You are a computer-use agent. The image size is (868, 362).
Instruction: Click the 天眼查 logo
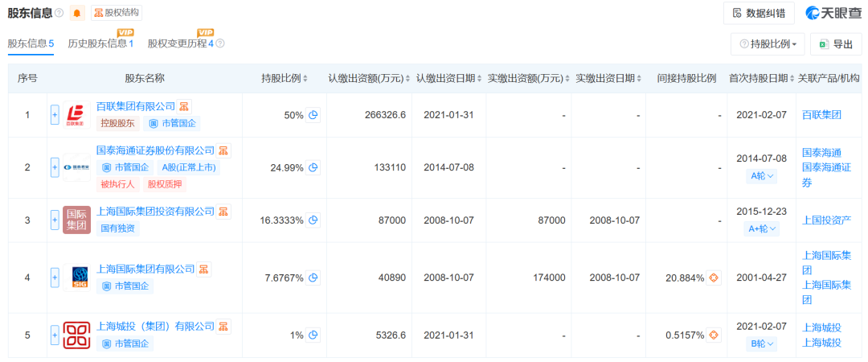(x=833, y=14)
